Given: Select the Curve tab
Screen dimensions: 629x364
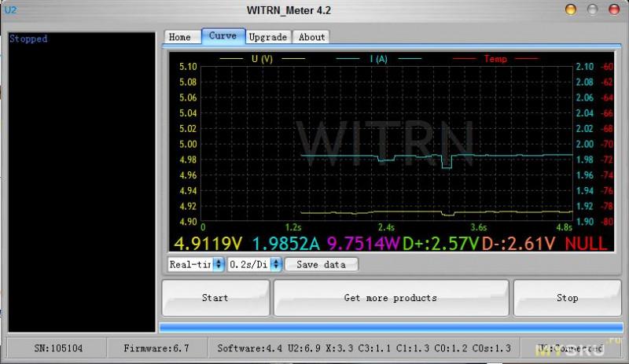Looking at the screenshot, I should [x=223, y=35].
